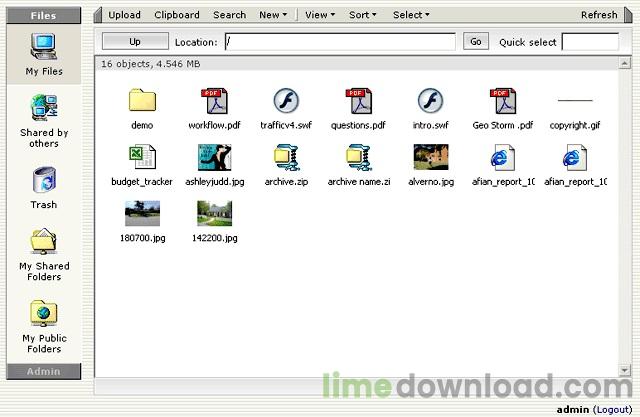Select the budget_tracker Excel icon
This screenshot has height=417, width=640.
pos(142,157)
